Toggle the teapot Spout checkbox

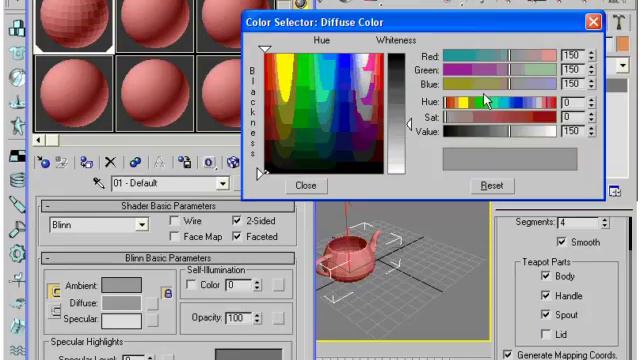[546, 315]
